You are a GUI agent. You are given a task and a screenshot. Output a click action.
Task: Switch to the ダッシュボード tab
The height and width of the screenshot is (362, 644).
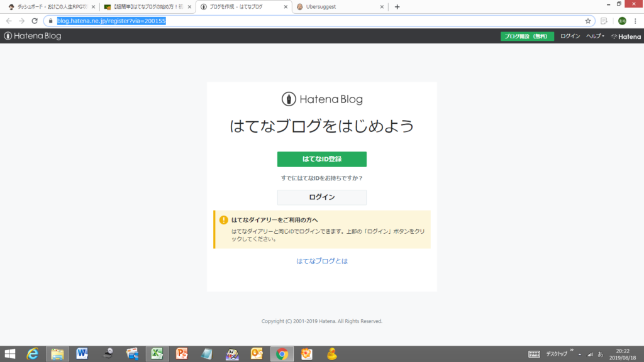52,7
